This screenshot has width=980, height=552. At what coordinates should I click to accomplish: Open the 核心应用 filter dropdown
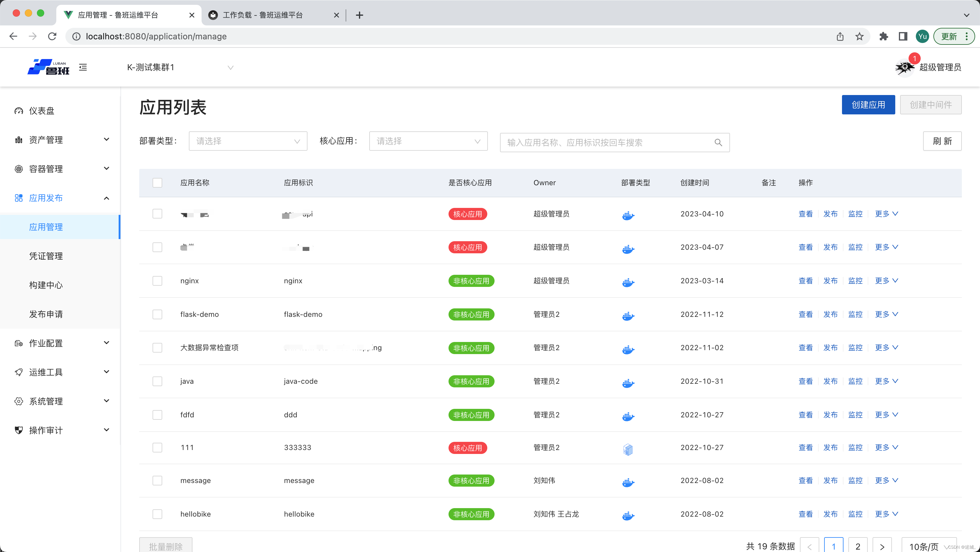pos(428,141)
